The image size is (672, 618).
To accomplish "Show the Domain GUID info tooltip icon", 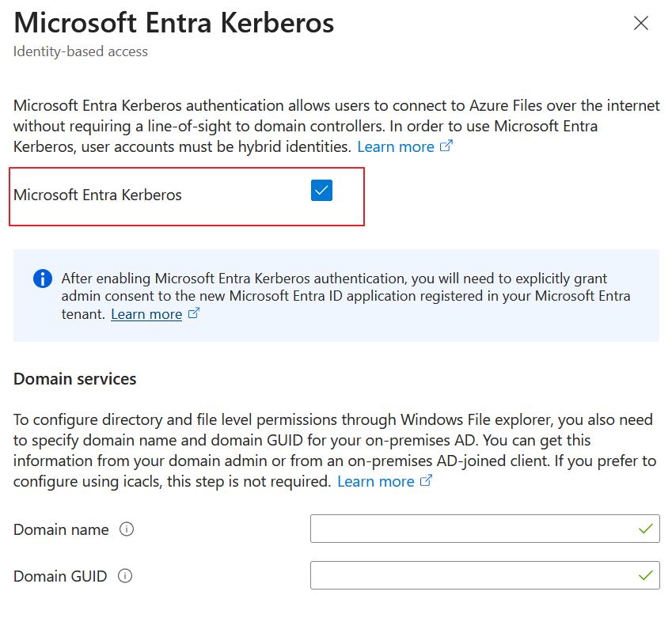I will coord(125,576).
